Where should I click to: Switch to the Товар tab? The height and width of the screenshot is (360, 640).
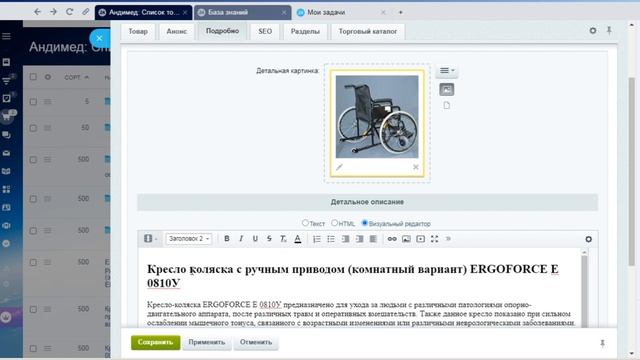tap(138, 31)
